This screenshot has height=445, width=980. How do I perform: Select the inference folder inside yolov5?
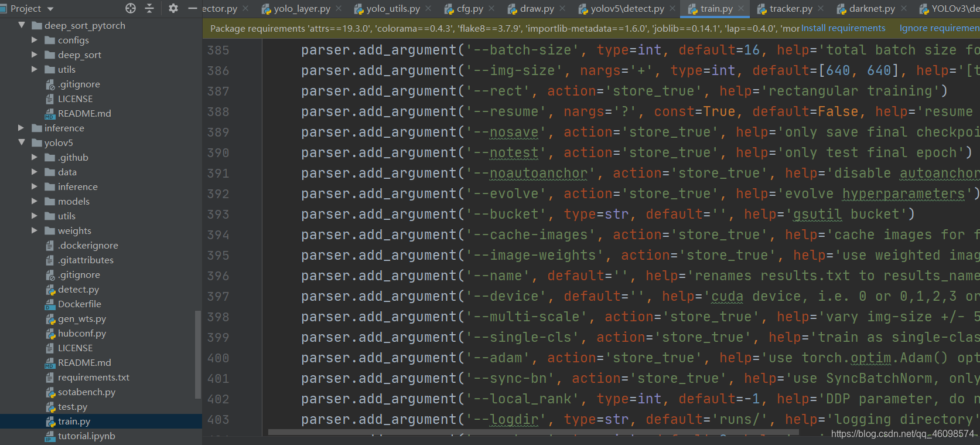[77, 186]
